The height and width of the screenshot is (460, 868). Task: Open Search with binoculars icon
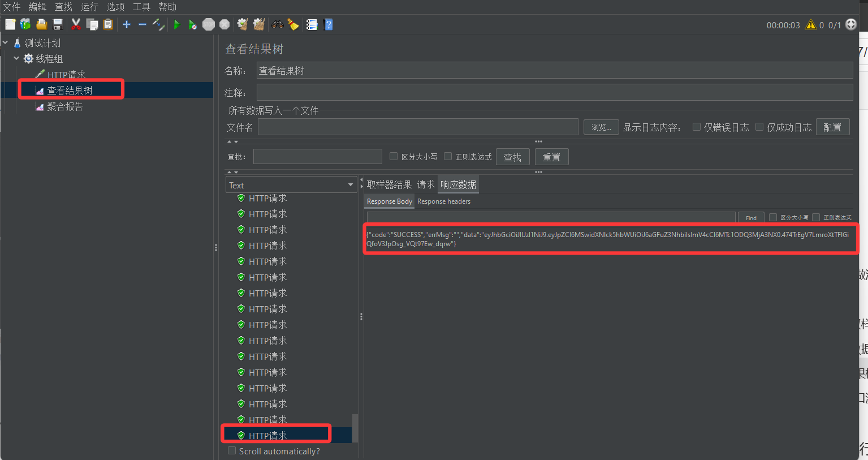click(277, 24)
